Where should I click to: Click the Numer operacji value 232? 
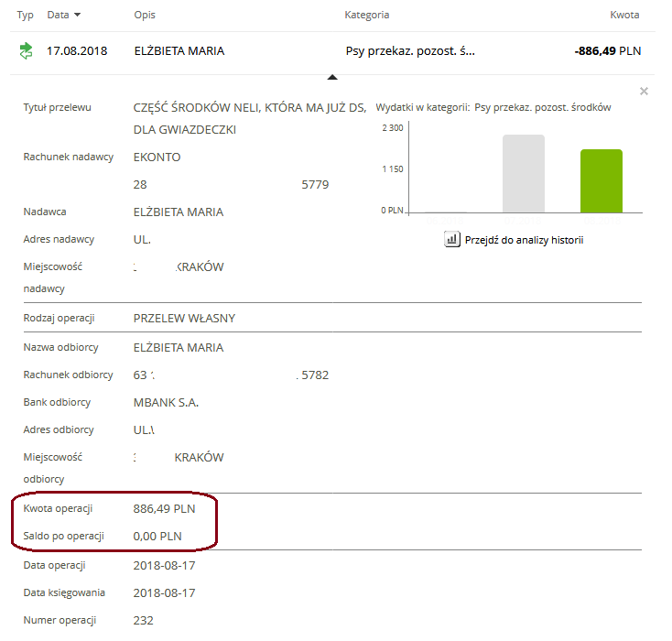pyautogui.click(x=143, y=621)
